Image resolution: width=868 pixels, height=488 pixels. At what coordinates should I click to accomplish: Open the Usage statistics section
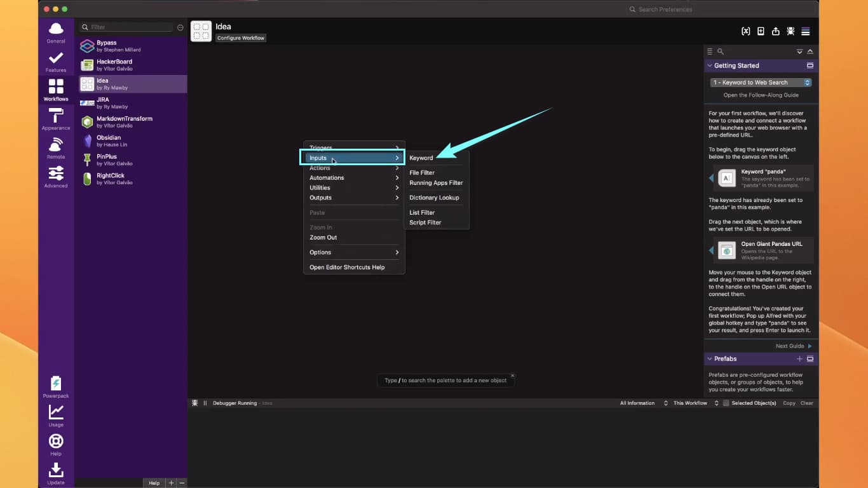pos(56,416)
